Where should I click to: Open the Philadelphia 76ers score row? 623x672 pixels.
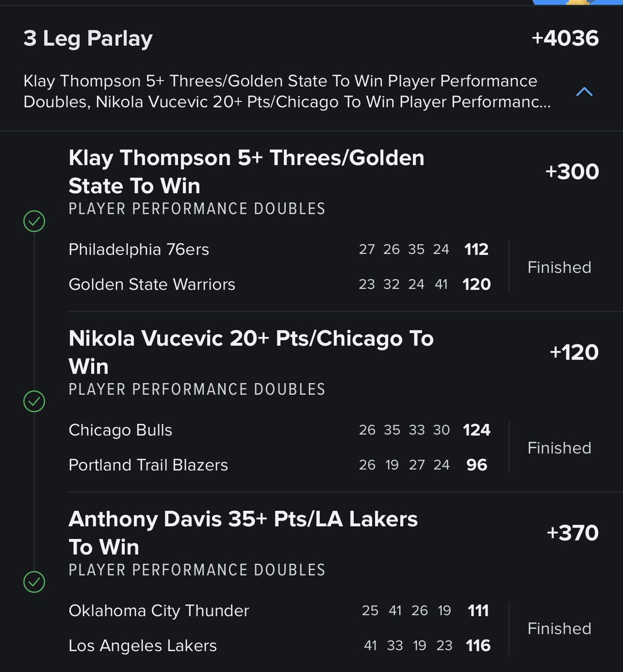tap(279, 249)
